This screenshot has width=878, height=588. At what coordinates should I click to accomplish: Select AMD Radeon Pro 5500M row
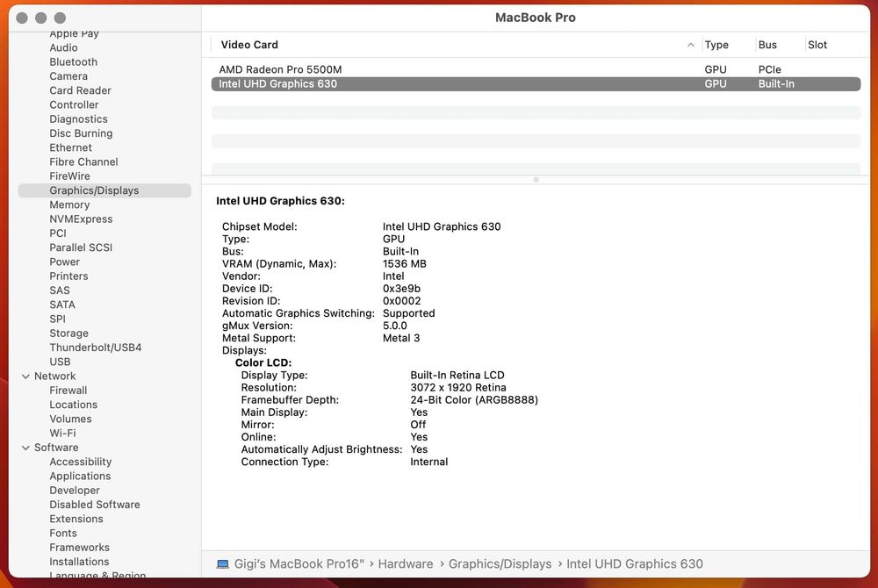536,69
